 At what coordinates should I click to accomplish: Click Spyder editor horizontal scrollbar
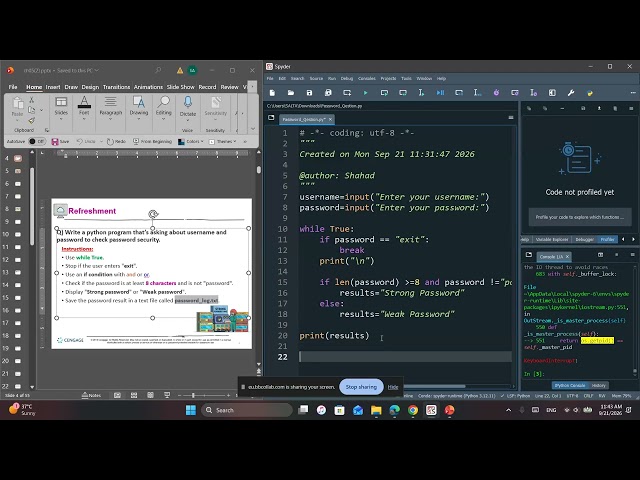click(433, 386)
